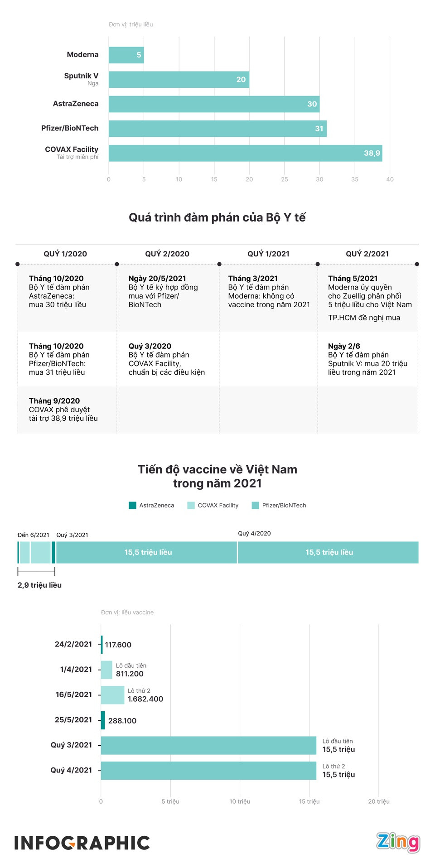435x868 pixels.
Task: Click the "Ngày 2/6" Sputnik V entry
Action: [x=367, y=359]
